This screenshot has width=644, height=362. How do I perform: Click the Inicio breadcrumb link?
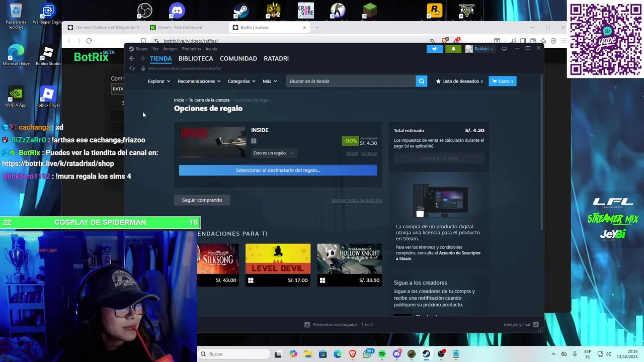[x=179, y=100]
